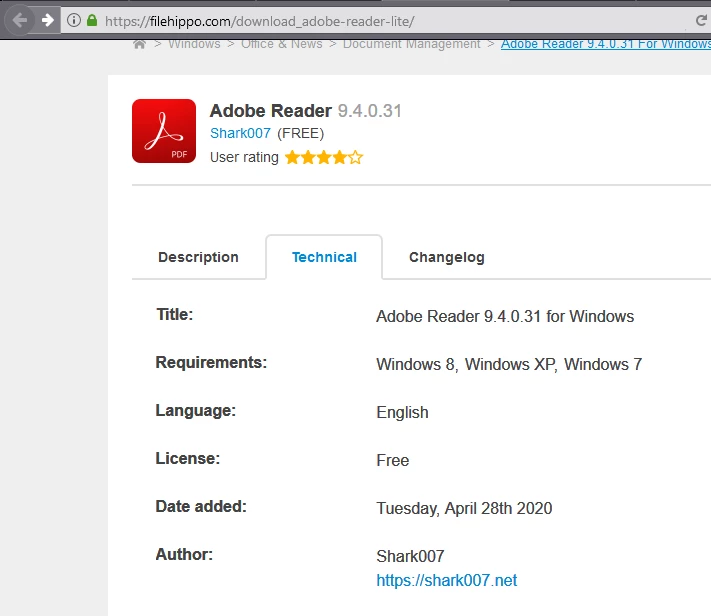Open the Windows breadcrumb link

(194, 44)
